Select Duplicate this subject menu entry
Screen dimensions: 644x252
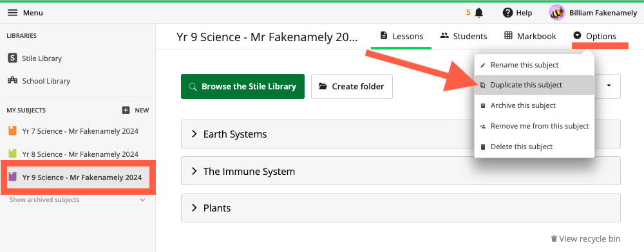point(534,85)
